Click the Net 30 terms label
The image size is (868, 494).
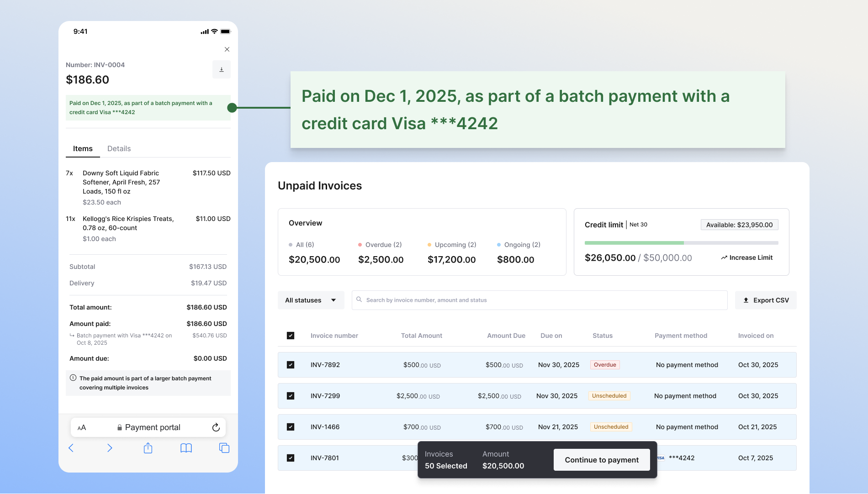(638, 225)
